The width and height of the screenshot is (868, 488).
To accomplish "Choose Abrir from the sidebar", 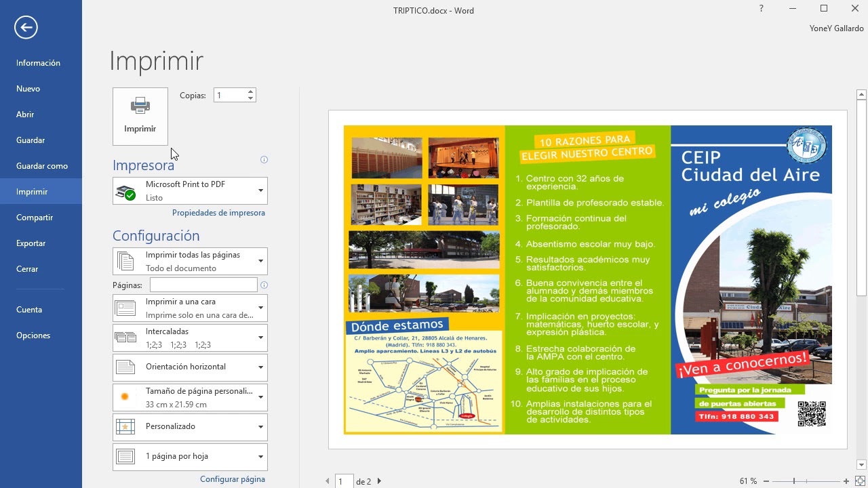I will [x=41, y=115].
